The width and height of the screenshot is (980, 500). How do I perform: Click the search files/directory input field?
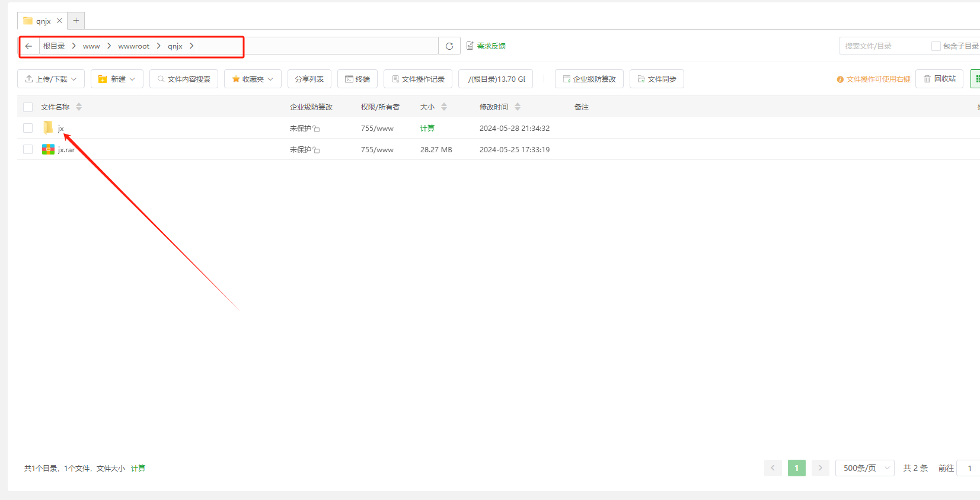(883, 46)
